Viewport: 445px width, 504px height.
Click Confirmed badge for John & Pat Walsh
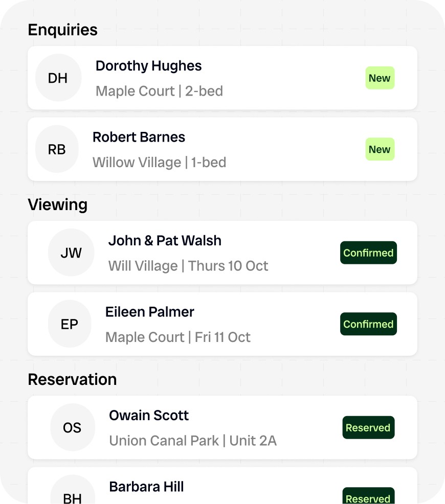coord(368,253)
